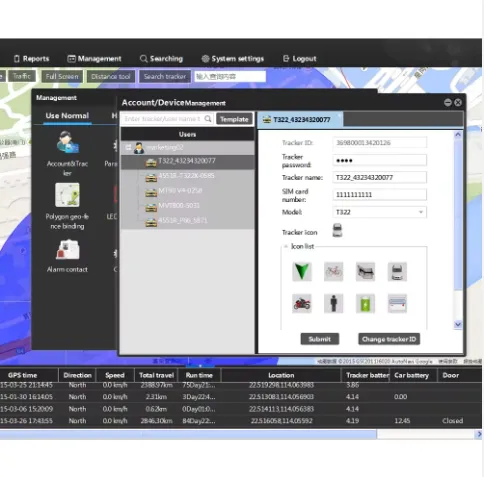This screenshot has width=484, height=477.
Task: Click the horizontal scrollbar below the data table
Action: [188, 434]
